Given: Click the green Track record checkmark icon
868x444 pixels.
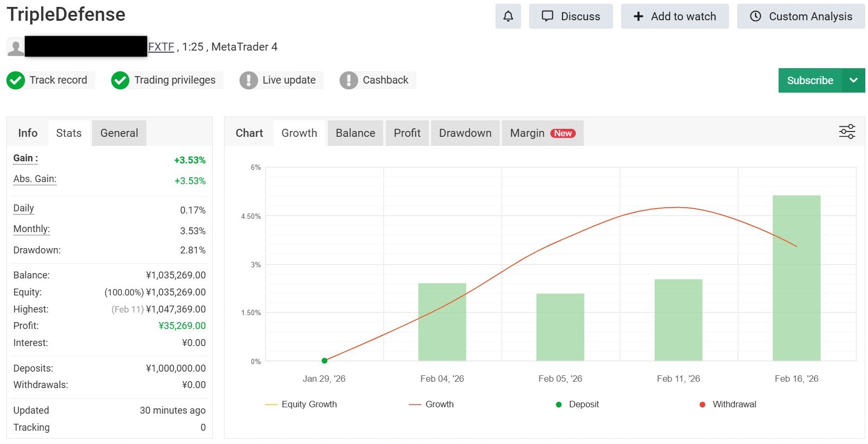Looking at the screenshot, I should coord(16,80).
